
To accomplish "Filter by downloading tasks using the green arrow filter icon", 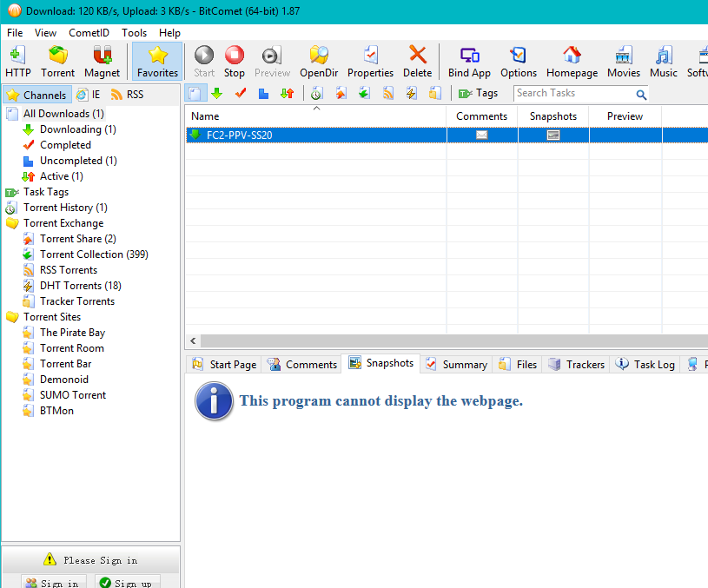I will click(217, 94).
